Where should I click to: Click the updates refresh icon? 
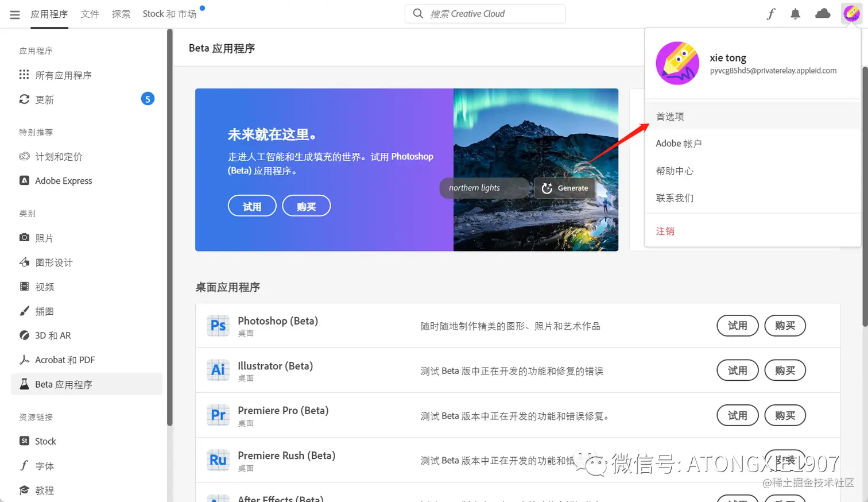24,99
